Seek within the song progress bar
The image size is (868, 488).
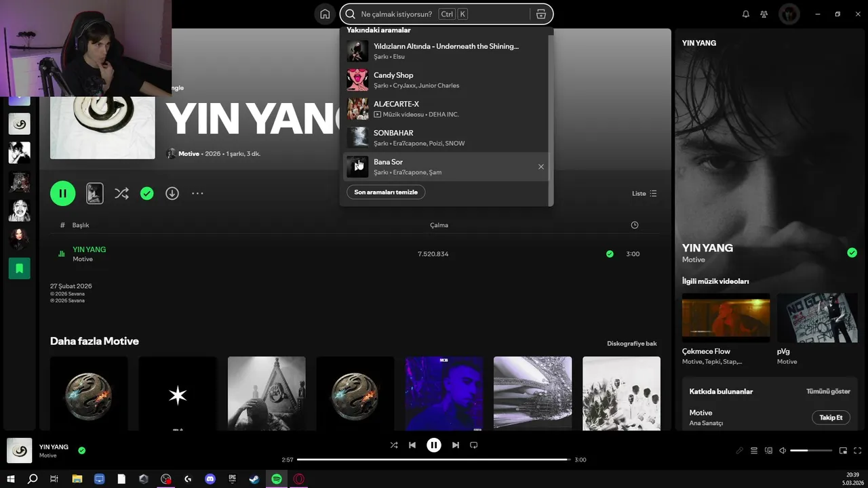(434, 460)
